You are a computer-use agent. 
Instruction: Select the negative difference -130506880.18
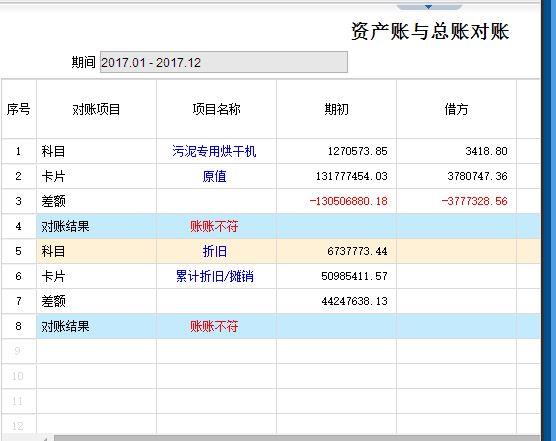coord(348,201)
